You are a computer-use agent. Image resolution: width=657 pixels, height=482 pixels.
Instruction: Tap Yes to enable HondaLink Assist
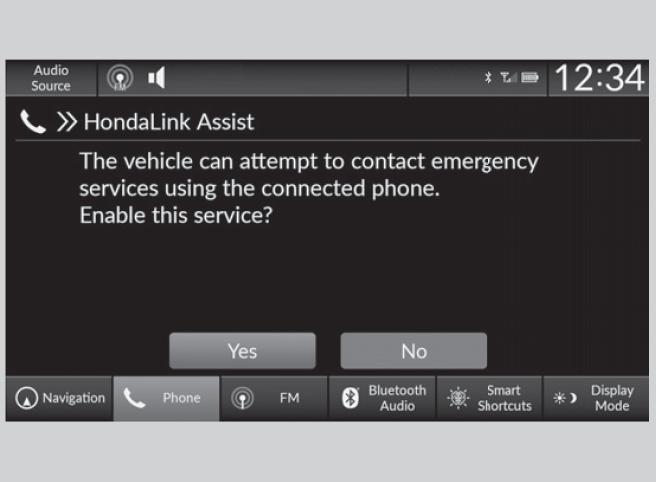242,351
